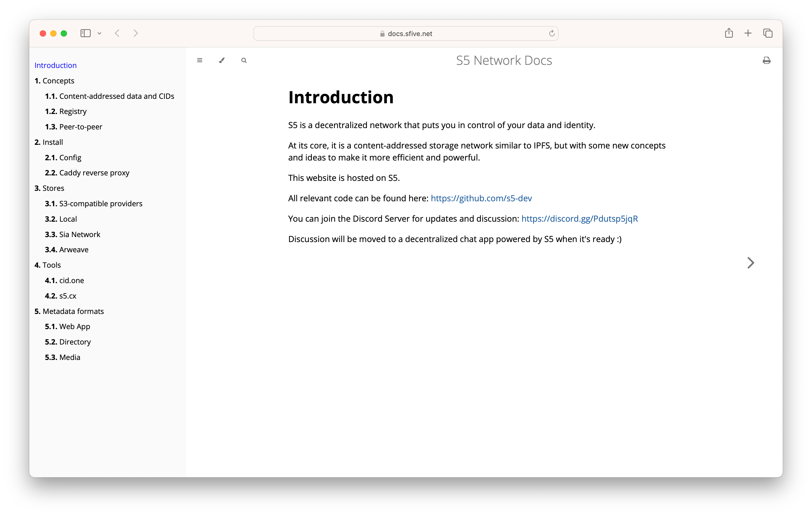The image size is (812, 516).
Task: Open the Safari share menu
Action: [729, 33]
